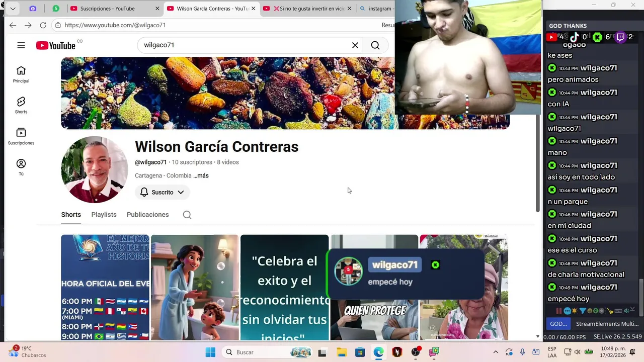Click YouTube viewer count icon in chat
Viewport: 644px width, 362px height.
point(551,37)
